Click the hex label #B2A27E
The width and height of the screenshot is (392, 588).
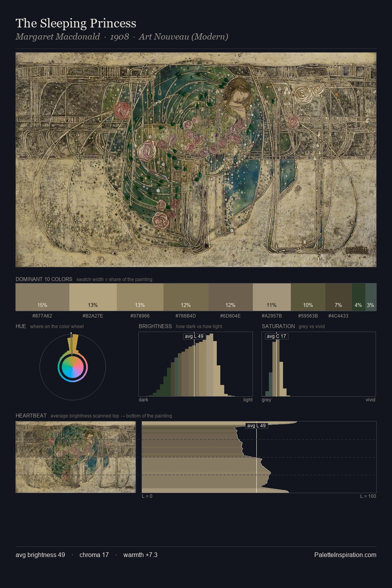(x=93, y=316)
